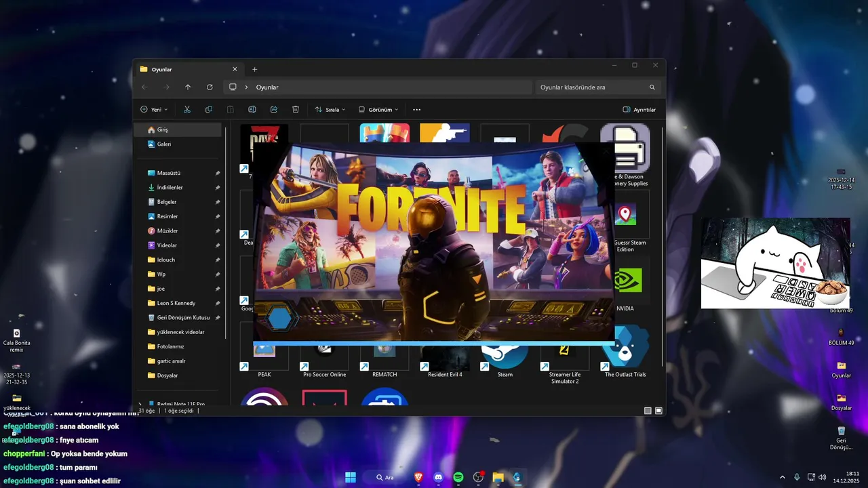Image resolution: width=868 pixels, height=488 pixels.
Task: Open Discord from the taskbar
Action: coord(438,477)
